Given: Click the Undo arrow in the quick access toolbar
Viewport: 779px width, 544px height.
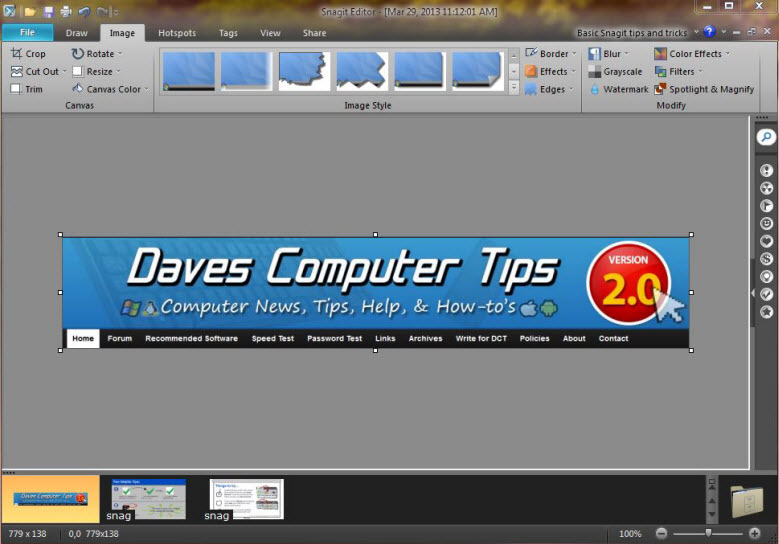Looking at the screenshot, I should 84,11.
